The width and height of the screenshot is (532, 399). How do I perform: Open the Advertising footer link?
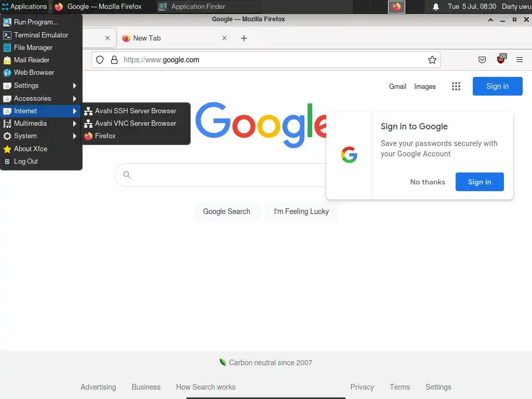[98, 387]
